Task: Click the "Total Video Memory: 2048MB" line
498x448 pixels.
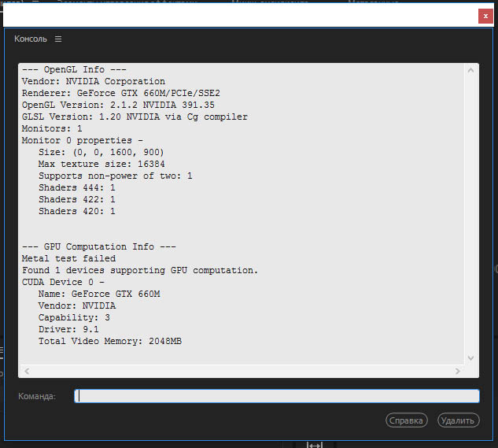Action: (110, 341)
